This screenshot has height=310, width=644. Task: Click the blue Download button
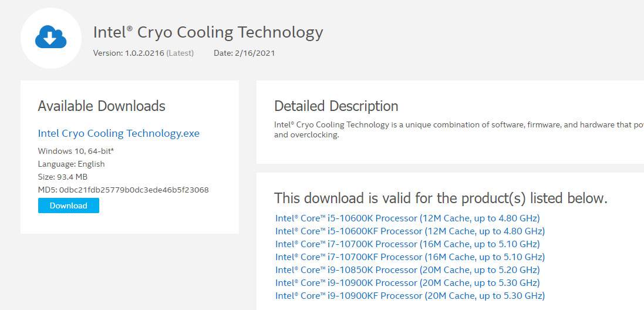[69, 205]
